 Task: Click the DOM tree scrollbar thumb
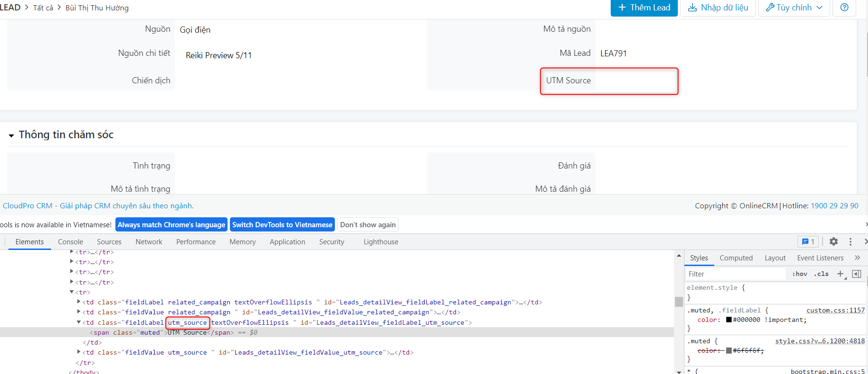point(679,301)
